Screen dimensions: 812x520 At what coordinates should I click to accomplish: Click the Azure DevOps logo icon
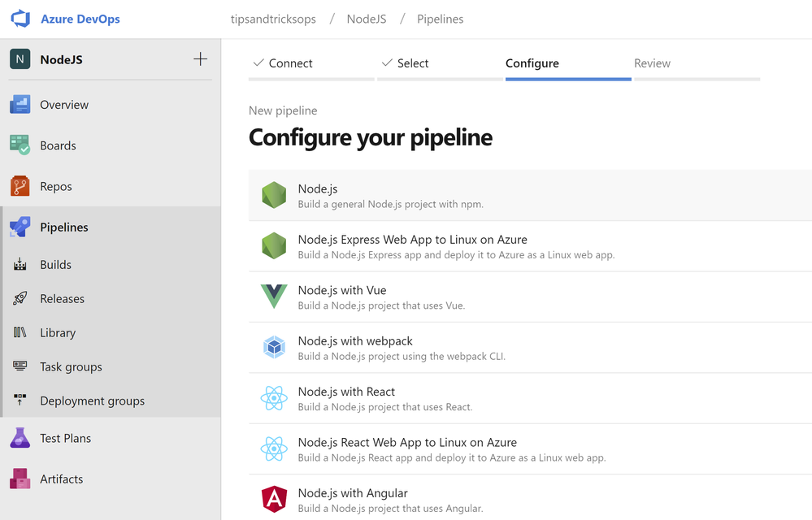click(x=20, y=19)
